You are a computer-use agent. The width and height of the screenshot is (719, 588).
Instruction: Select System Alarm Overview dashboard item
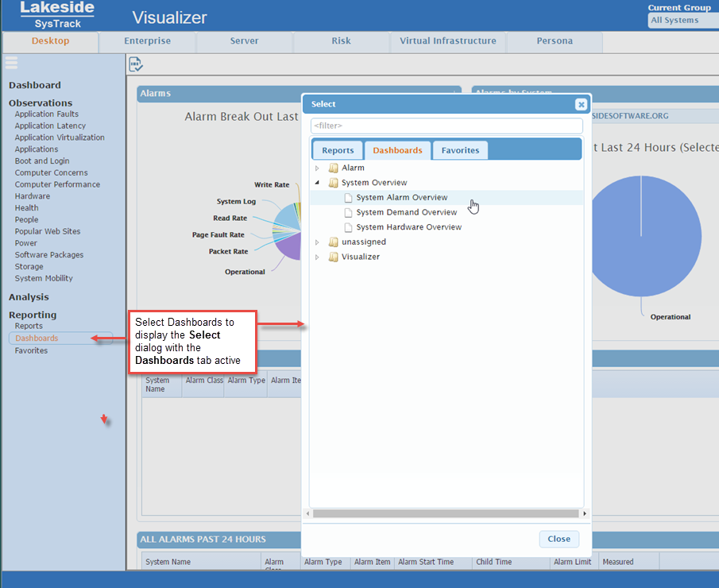coord(401,197)
